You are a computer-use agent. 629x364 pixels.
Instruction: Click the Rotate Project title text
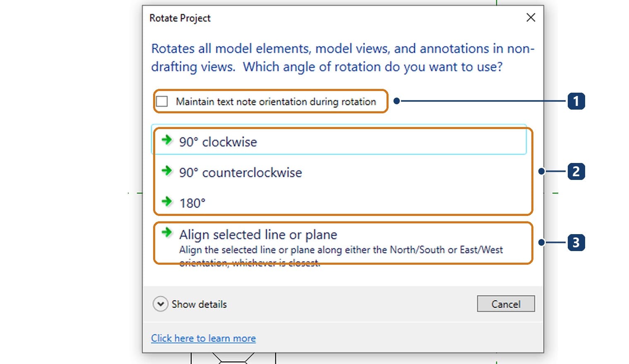(x=180, y=18)
